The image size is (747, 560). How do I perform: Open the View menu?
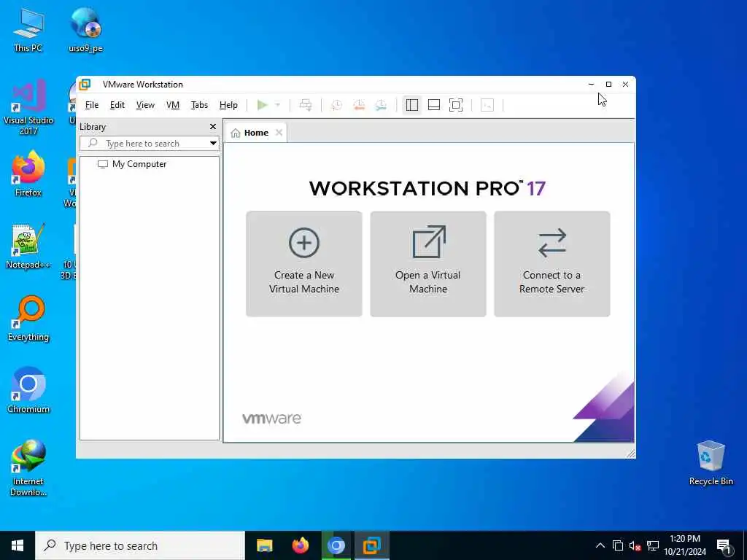pyautogui.click(x=145, y=105)
